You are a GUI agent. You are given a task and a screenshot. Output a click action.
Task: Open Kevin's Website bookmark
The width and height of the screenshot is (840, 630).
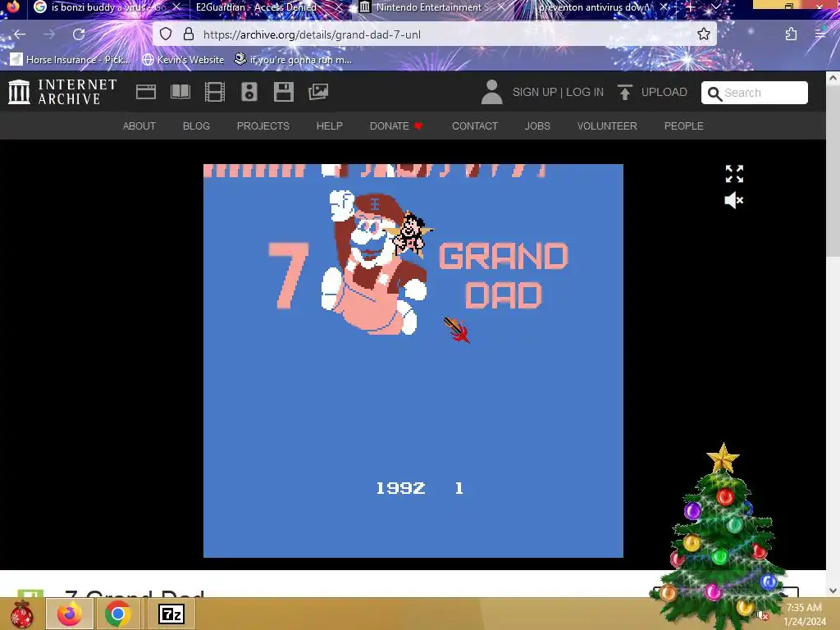(x=183, y=59)
